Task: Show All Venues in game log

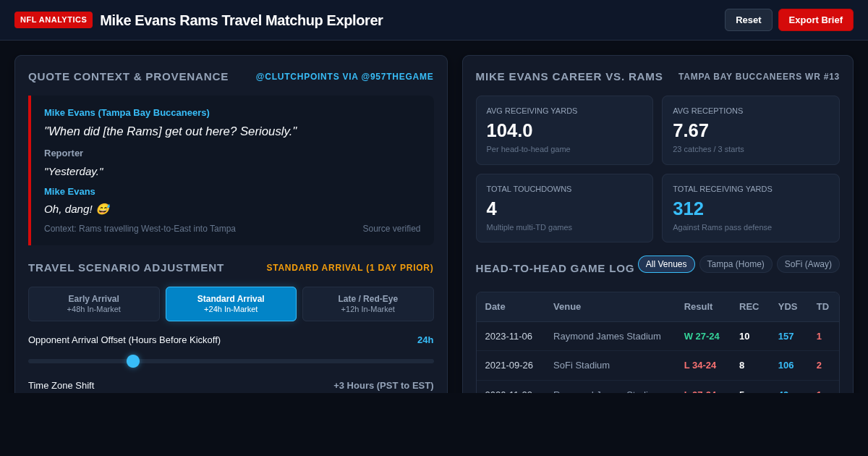Action: [666, 264]
